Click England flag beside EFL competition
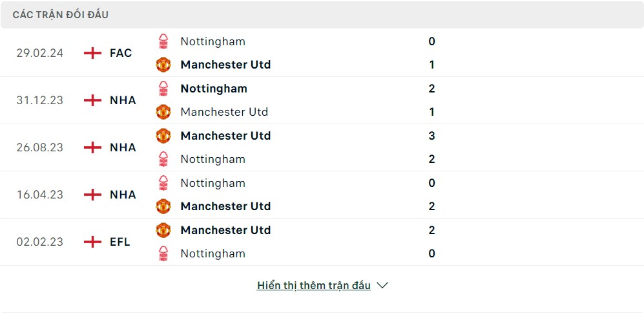 pos(93,242)
